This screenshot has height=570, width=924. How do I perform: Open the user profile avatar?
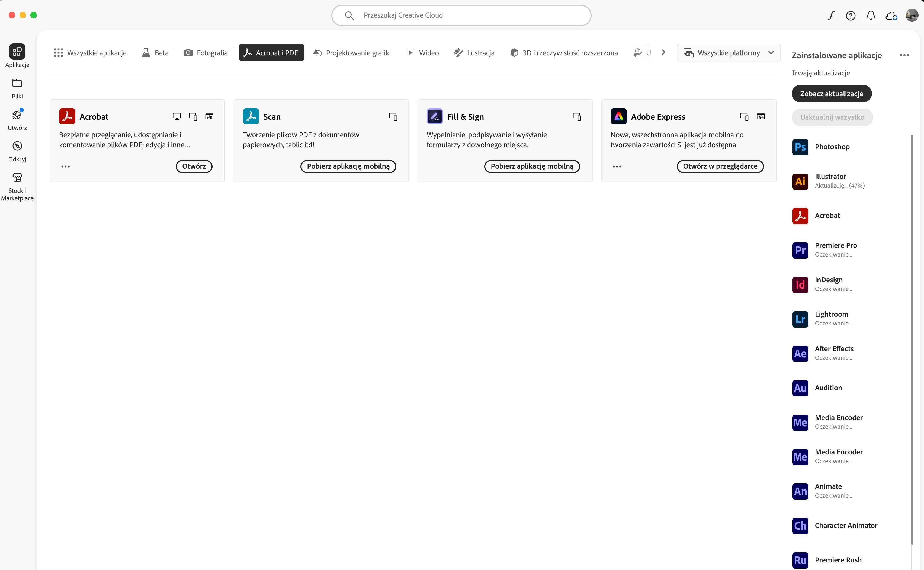(x=912, y=15)
